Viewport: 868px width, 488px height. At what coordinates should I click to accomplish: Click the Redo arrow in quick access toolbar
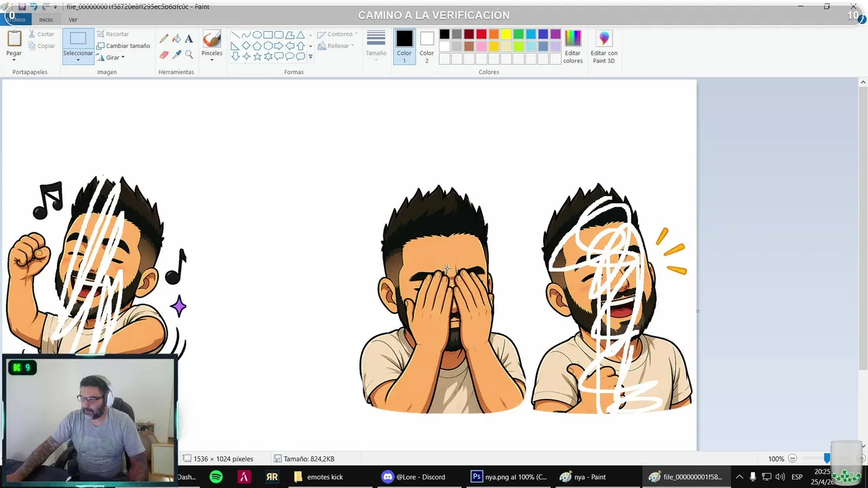coord(45,6)
